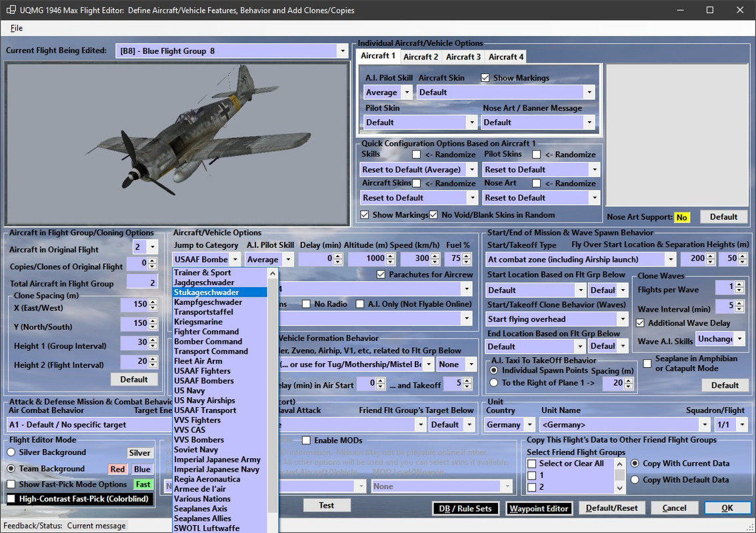Select To the Right of Plane 1 radio
The width and height of the screenshot is (756, 533).
(494, 382)
